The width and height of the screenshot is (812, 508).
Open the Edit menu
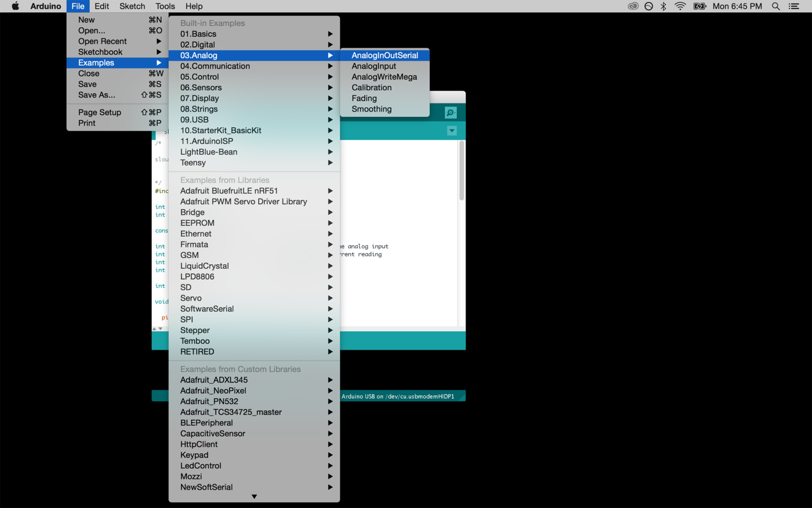pyautogui.click(x=101, y=6)
